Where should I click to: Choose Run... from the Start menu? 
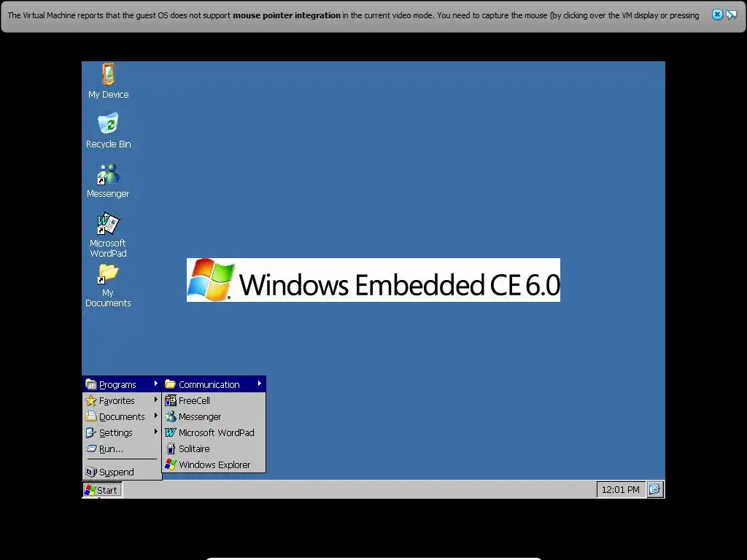(x=122, y=448)
